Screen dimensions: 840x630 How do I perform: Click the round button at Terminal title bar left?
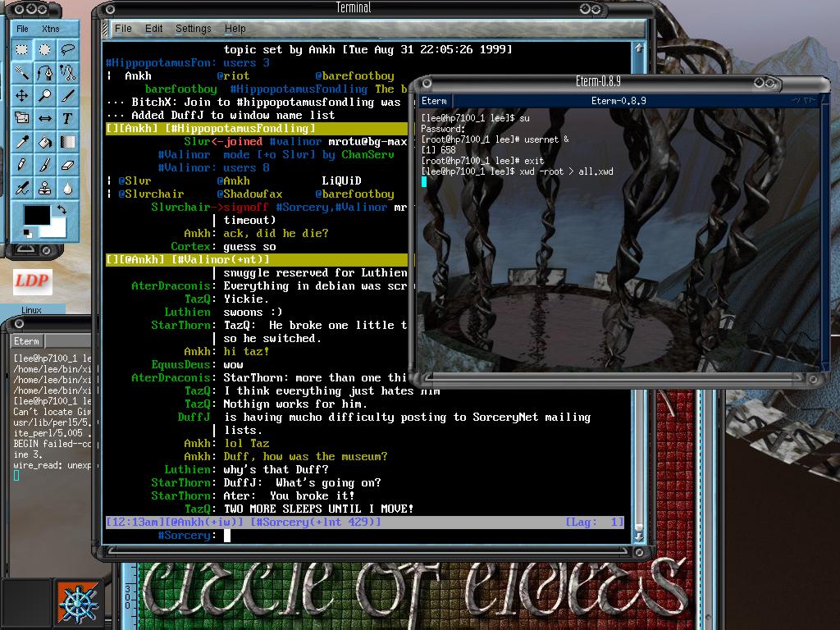pyautogui.click(x=110, y=9)
